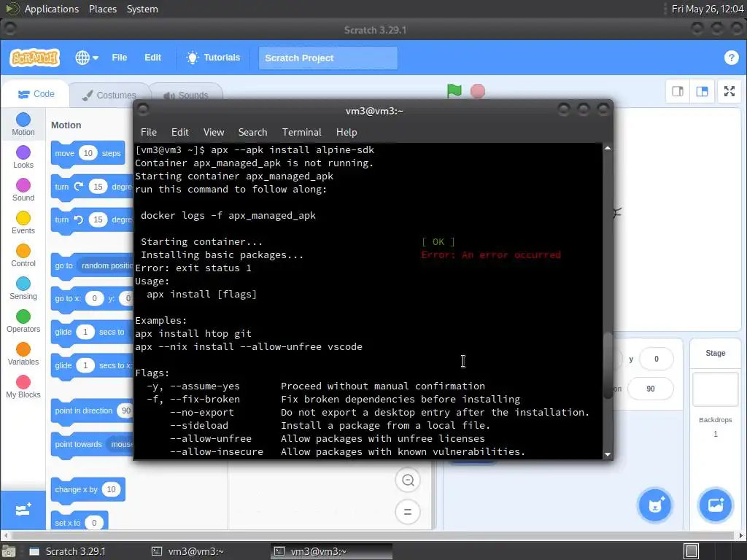This screenshot has height=560, width=747.
Task: Select the Stage backdrop thumbnail
Action: [715, 389]
